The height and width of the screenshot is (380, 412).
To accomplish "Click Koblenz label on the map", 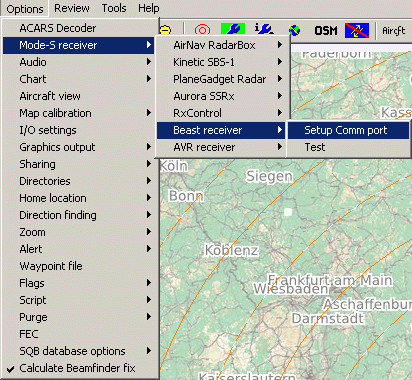I will click(231, 250).
